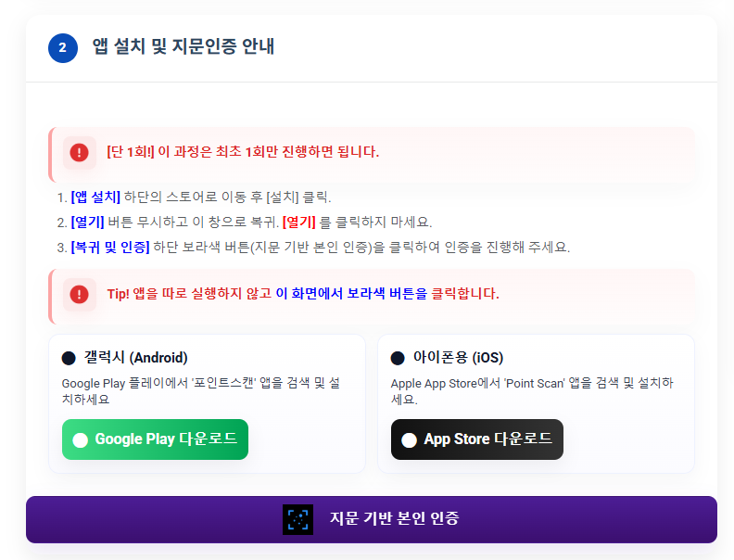Click the blue [복귀 및 인증] text in step 3
734x560 pixels.
pos(110,247)
